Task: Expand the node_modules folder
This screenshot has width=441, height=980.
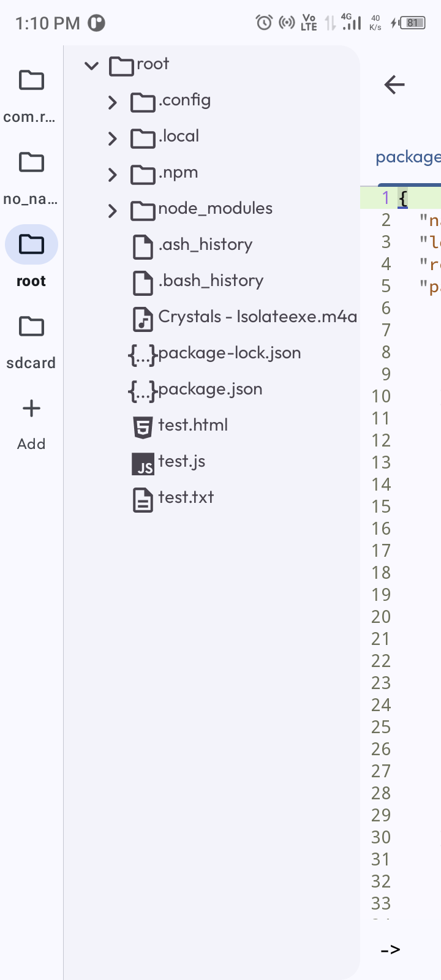Action: click(112, 211)
